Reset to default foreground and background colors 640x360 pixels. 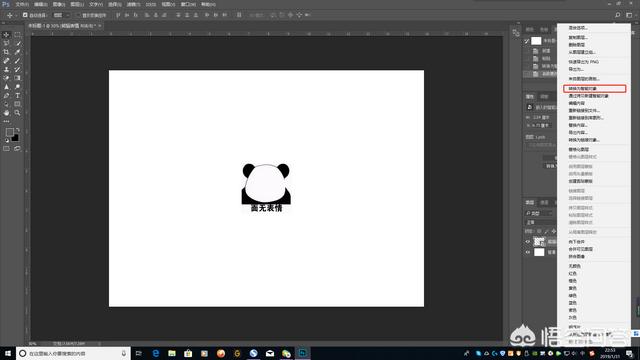point(7,140)
